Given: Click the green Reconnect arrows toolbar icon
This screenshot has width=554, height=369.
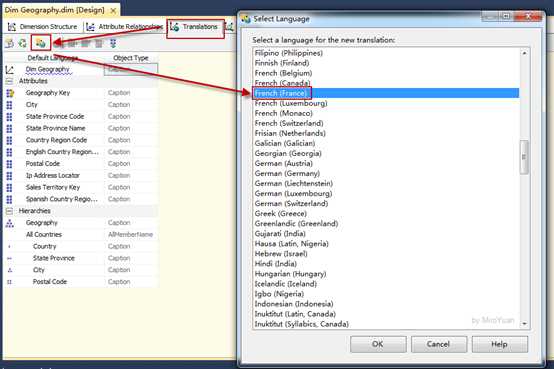Looking at the screenshot, I should pyautogui.click(x=23, y=43).
